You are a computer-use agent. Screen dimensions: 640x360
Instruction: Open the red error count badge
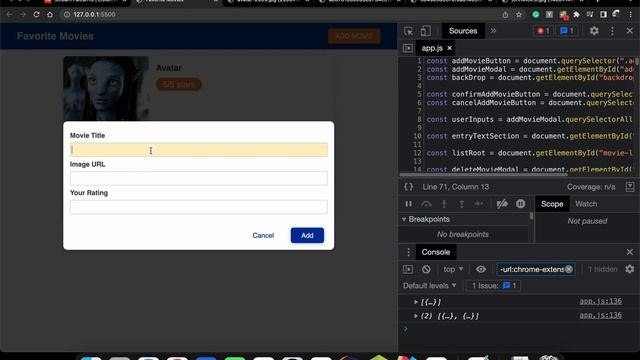point(543,31)
